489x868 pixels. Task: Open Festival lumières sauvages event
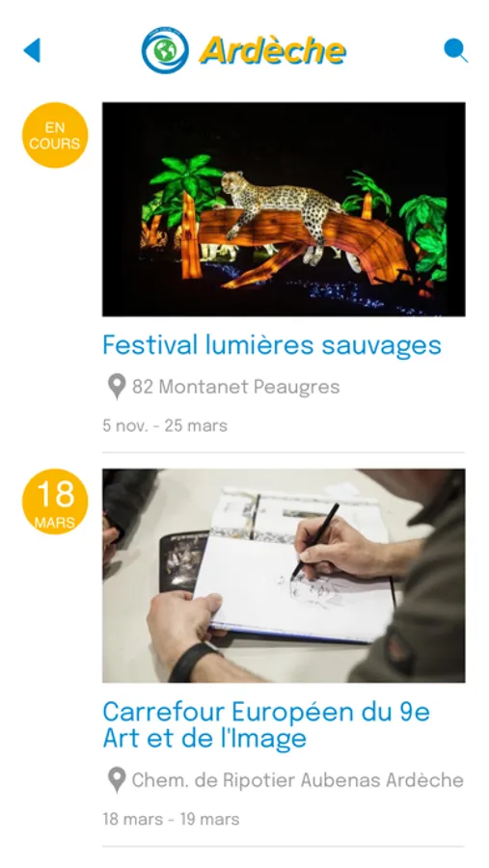pyautogui.click(x=272, y=345)
